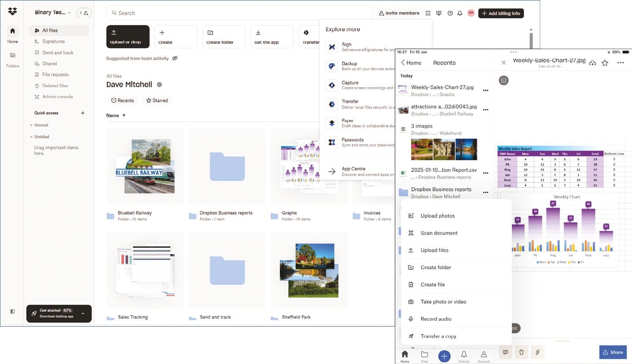Select Create file from menu
The width and height of the screenshot is (632, 364).
point(456,285)
